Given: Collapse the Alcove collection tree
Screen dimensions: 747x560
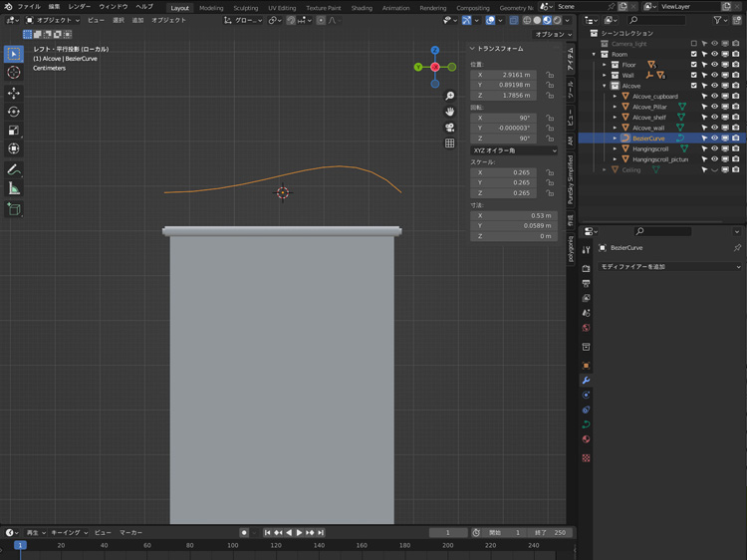Looking at the screenshot, I should [x=605, y=86].
